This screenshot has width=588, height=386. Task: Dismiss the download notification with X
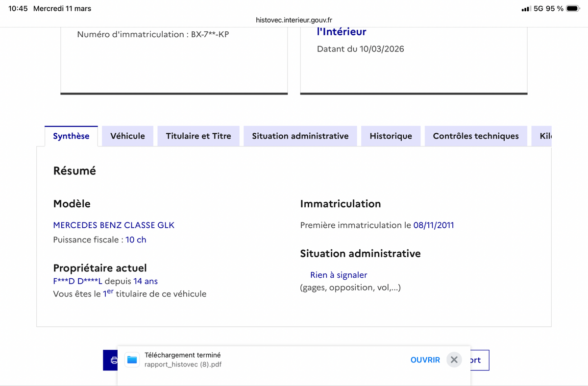click(454, 360)
